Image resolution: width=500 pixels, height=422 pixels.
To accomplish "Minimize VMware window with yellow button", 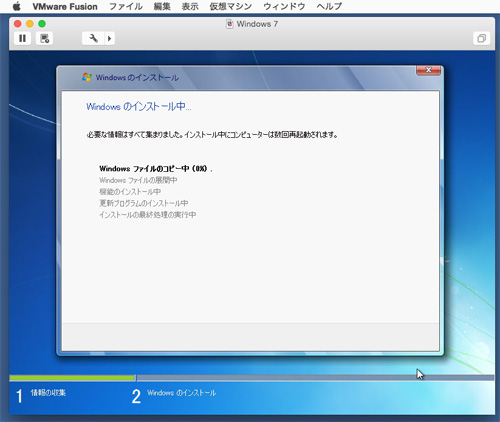I will coord(30,24).
